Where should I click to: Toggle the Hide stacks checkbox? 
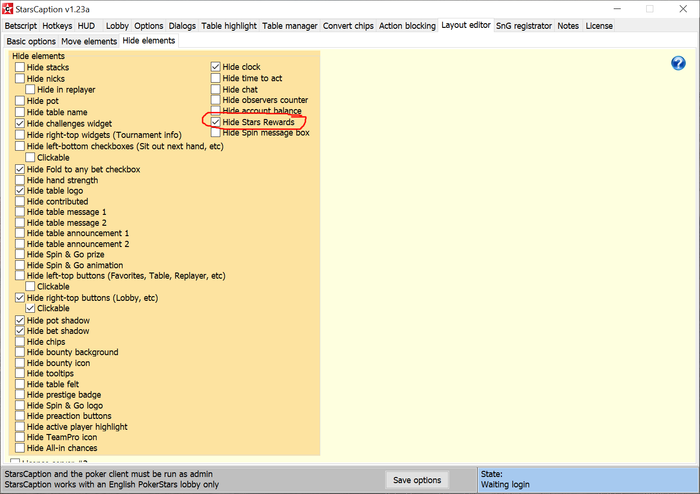click(20, 67)
